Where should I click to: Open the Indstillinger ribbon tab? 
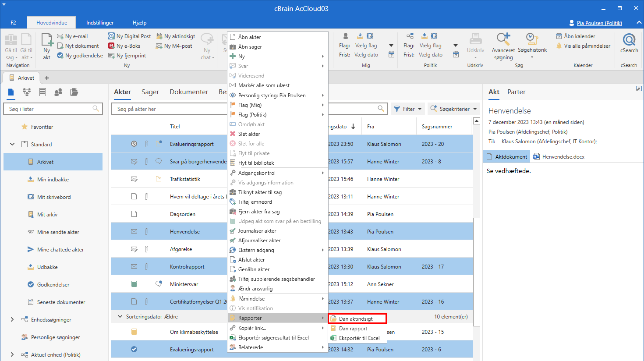tap(100, 23)
